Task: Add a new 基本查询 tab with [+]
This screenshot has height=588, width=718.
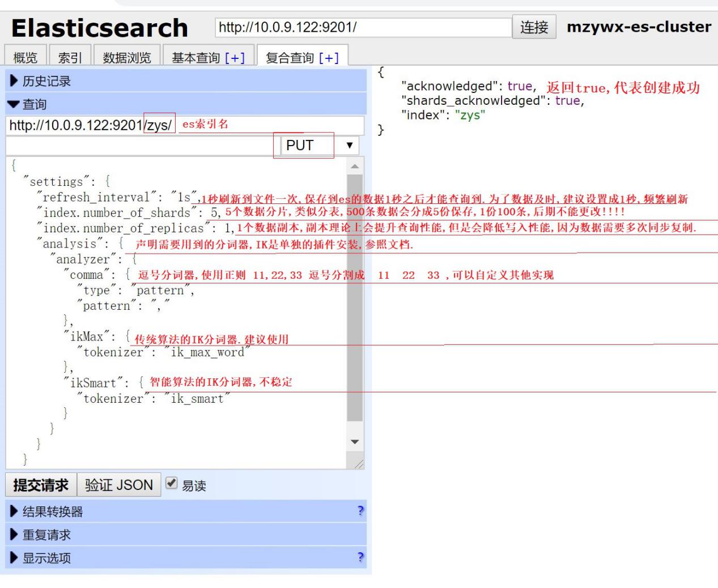Action: 235,58
